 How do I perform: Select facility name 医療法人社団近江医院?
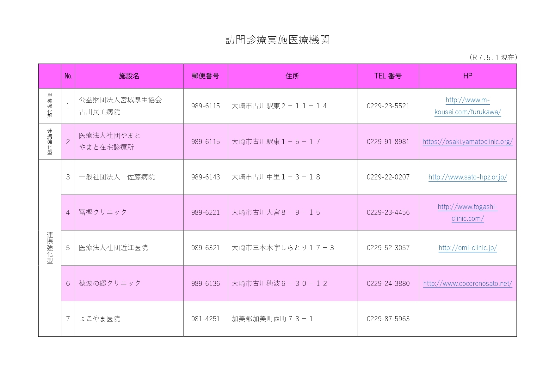click(x=114, y=248)
